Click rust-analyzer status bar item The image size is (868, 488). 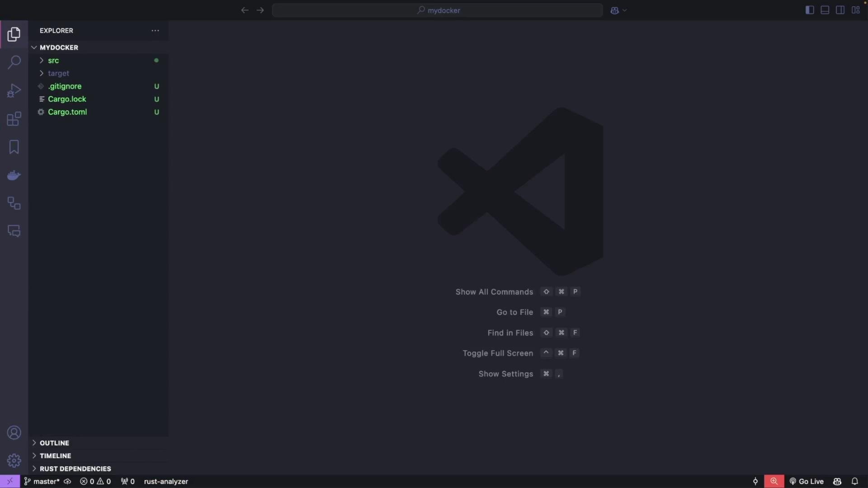pos(166,481)
